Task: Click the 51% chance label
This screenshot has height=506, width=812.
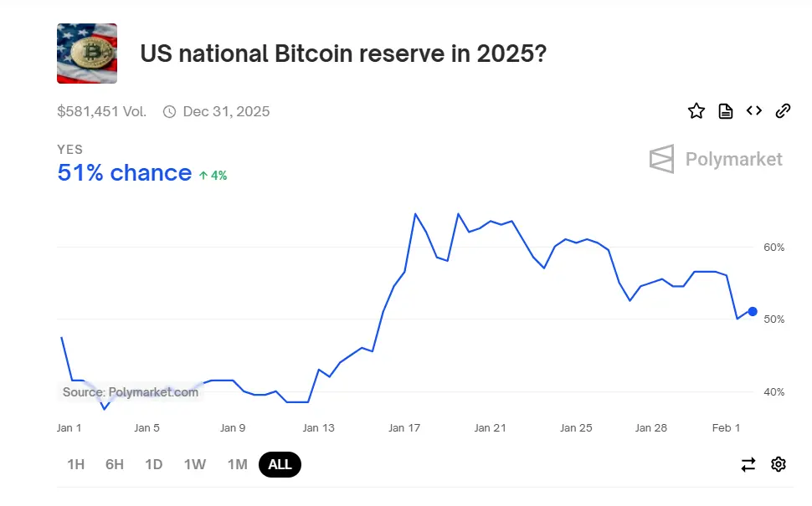Action: coord(125,173)
